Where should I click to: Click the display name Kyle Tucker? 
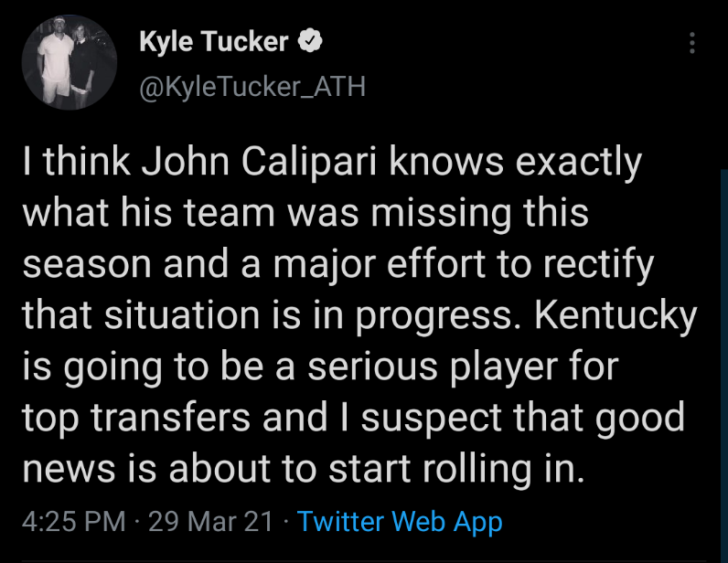tap(214, 42)
